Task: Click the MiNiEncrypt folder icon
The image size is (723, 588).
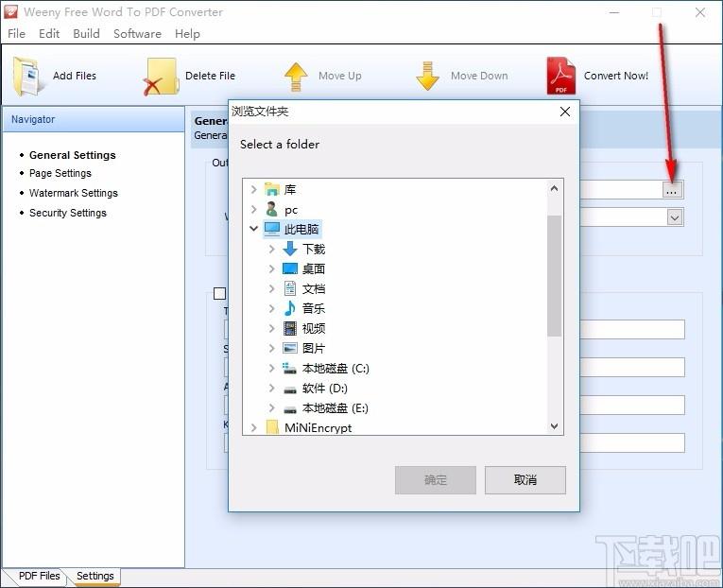Action: coord(272,427)
